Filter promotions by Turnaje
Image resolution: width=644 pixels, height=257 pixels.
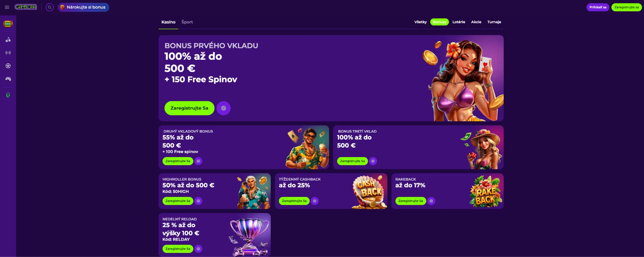(x=494, y=22)
